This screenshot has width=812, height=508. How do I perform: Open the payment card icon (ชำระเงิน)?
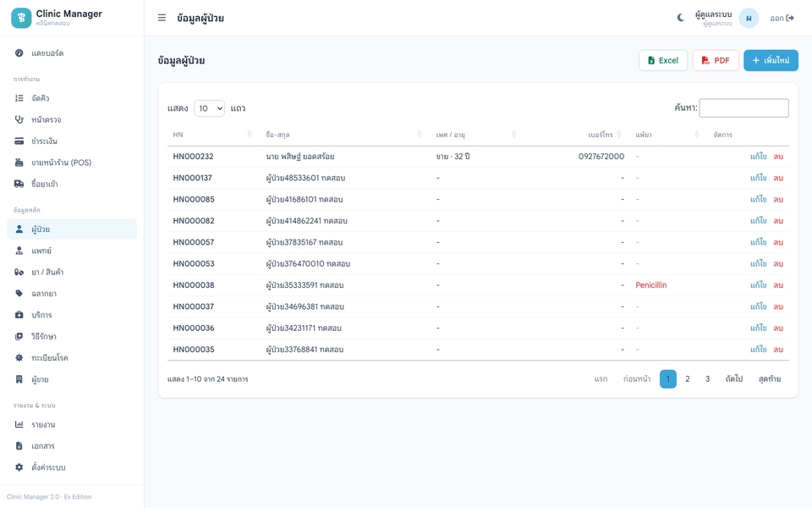tap(19, 141)
